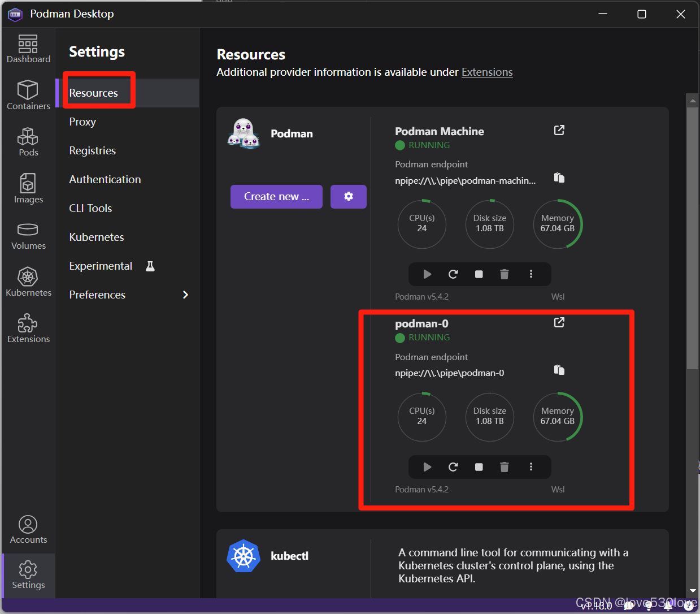Copy the podman-0 endpoint path
Image resolution: width=700 pixels, height=614 pixels.
pyautogui.click(x=559, y=370)
